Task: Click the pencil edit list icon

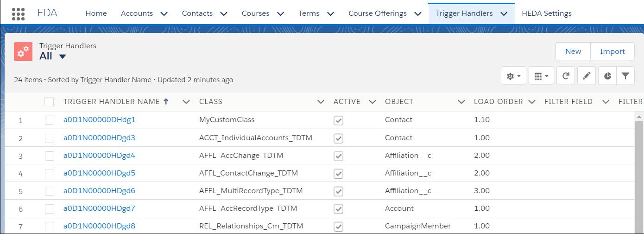Action: (x=587, y=76)
